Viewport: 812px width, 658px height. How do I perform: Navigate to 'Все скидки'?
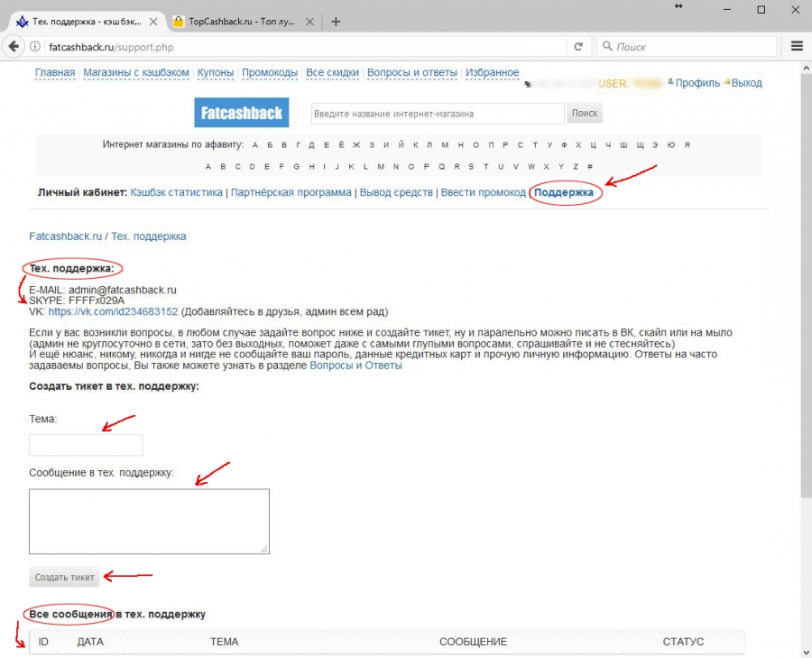coord(332,72)
